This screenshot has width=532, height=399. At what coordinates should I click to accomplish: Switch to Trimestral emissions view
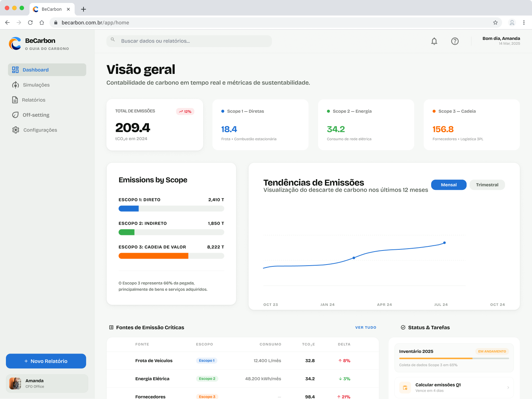[x=487, y=185]
